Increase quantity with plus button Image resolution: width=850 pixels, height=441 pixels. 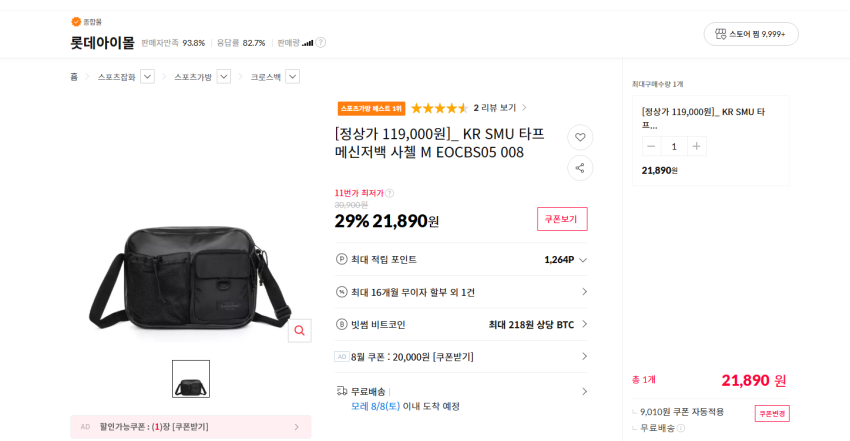(697, 146)
